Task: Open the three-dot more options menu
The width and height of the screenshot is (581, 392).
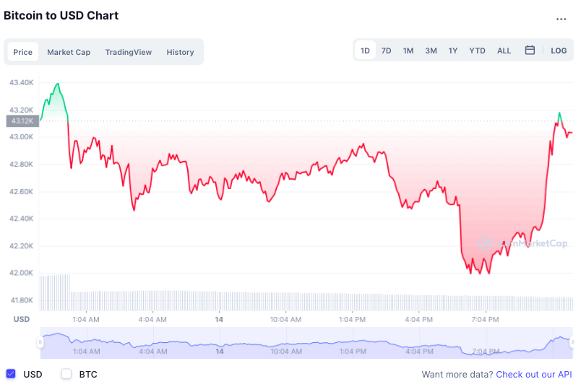Action: [x=561, y=19]
